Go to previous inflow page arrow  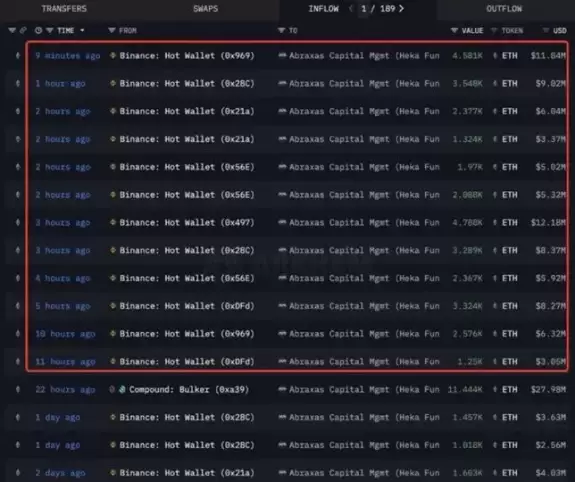pos(351,8)
